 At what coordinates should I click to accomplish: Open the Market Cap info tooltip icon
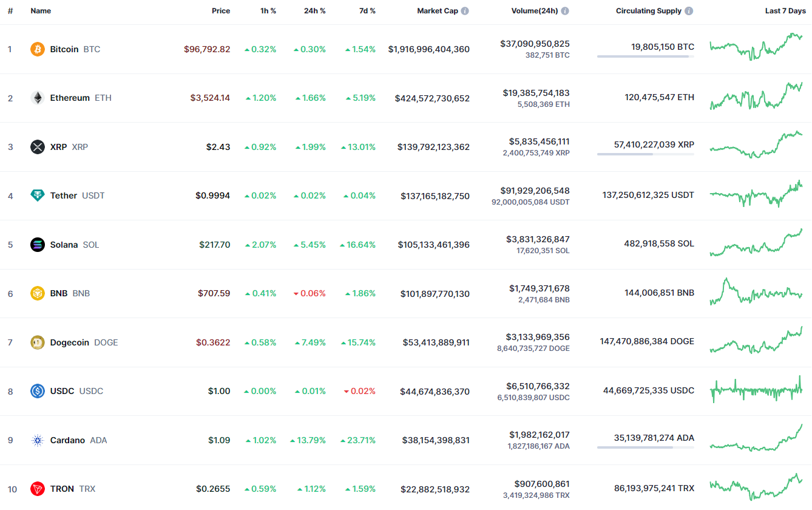465,11
